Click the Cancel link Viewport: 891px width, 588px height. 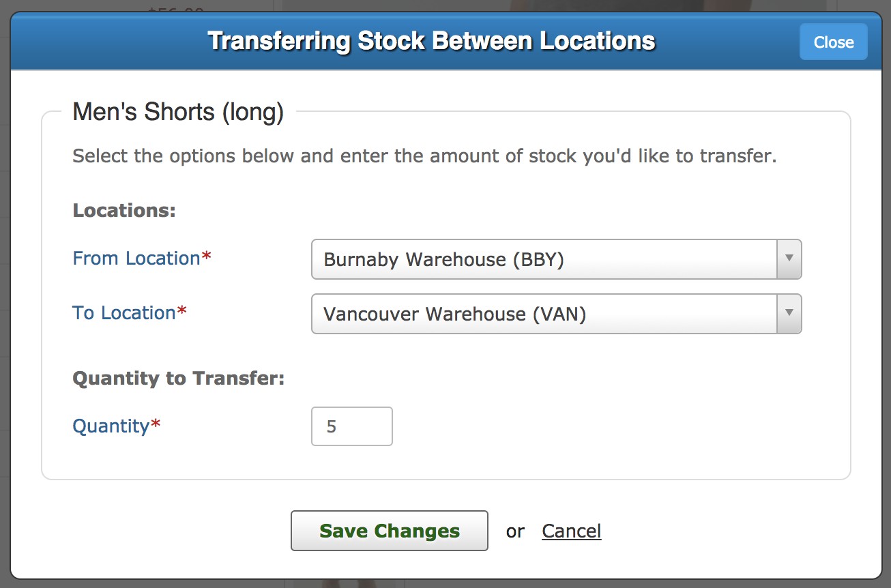coord(571,531)
